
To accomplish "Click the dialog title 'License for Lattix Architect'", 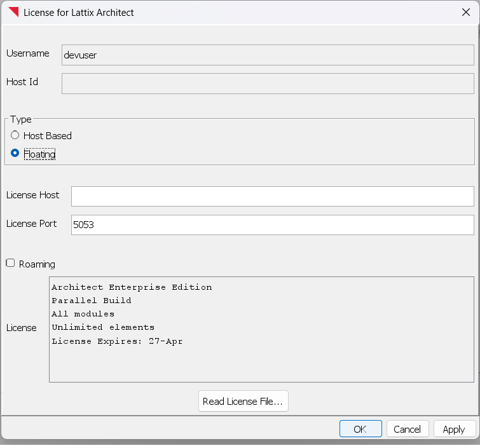I will [x=78, y=13].
